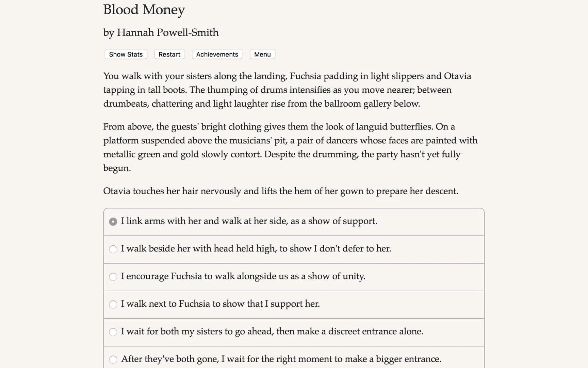Choose 'wait for both my sisters to go ahead'
The height and width of the screenshot is (368, 588).
click(x=272, y=332)
